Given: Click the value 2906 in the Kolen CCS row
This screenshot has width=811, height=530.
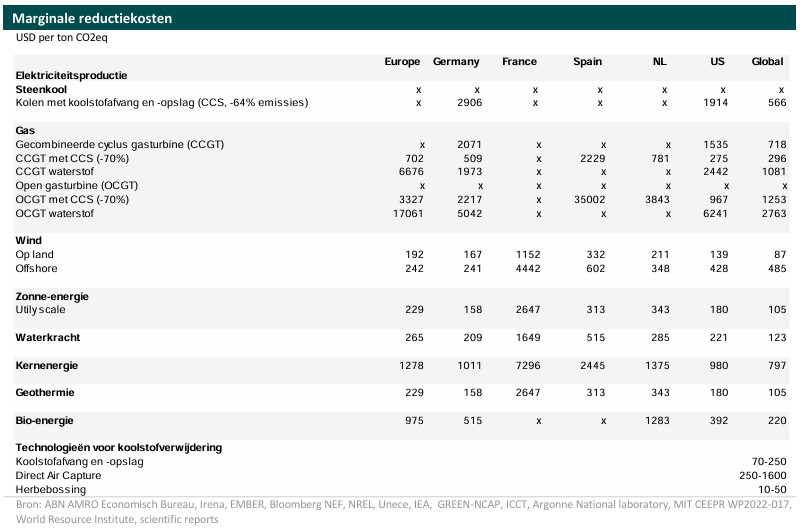Looking at the screenshot, I should click(x=469, y=102).
